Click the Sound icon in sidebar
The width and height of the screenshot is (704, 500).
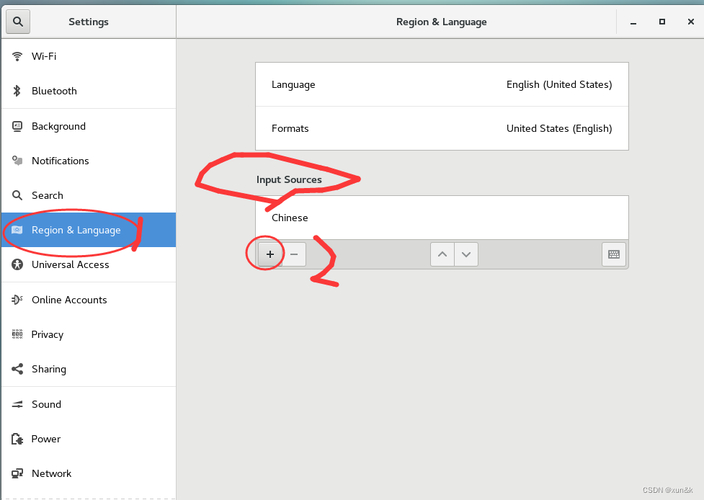click(17, 404)
